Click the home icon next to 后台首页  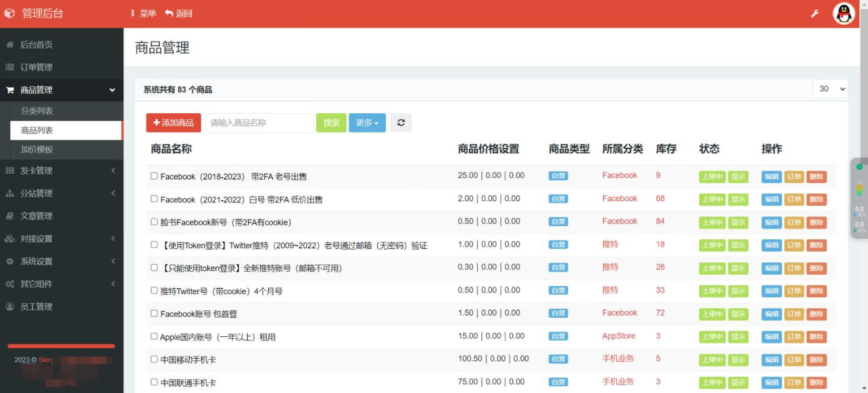click(10, 45)
